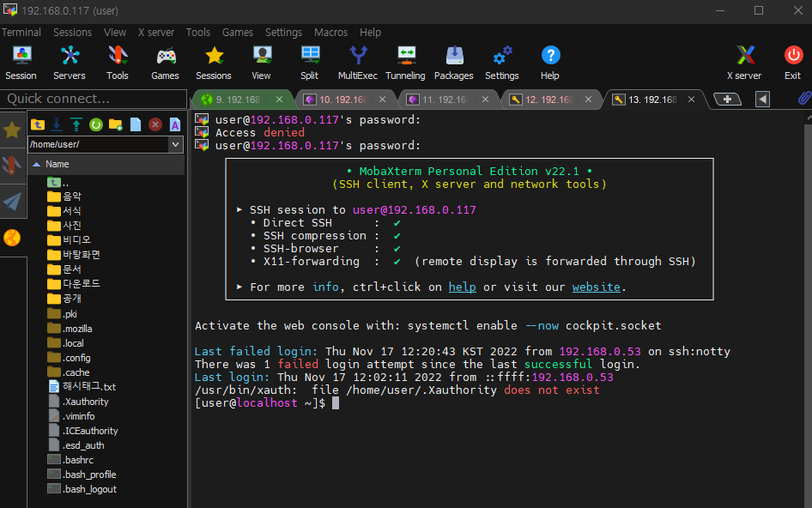Click the Quick connect field
The image size is (812, 508).
pyautogui.click(x=94, y=99)
